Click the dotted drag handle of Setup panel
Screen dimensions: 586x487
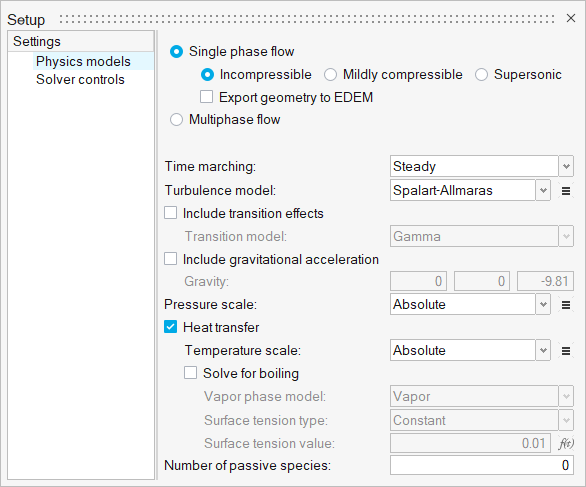pyautogui.click(x=306, y=19)
